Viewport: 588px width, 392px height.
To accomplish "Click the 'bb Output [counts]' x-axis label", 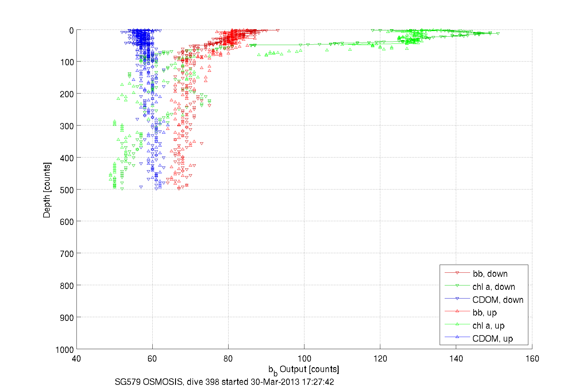I will [x=304, y=370].
